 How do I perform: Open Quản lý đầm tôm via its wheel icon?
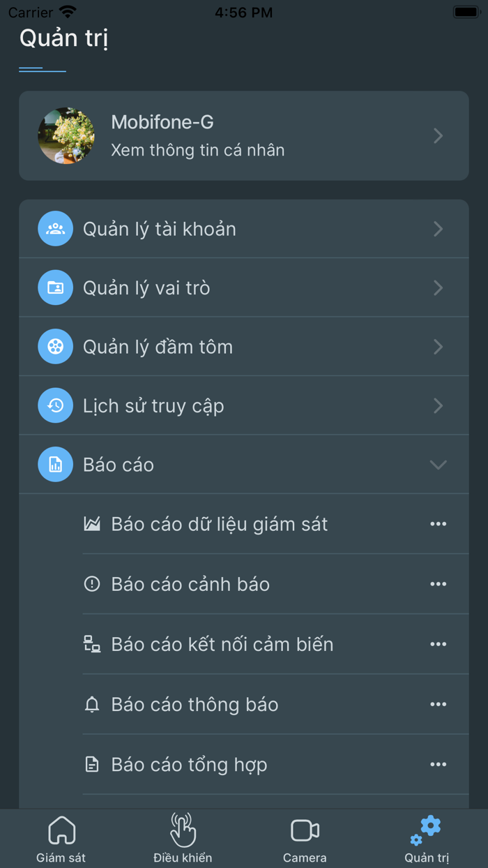[x=55, y=346]
